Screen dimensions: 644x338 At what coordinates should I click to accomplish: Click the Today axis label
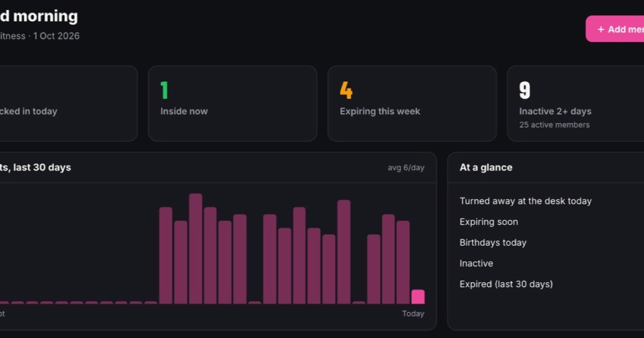click(x=413, y=313)
